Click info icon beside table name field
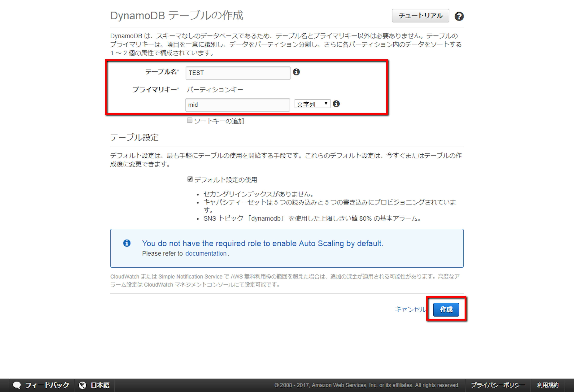Screen dimensions: 574x392 296,72
